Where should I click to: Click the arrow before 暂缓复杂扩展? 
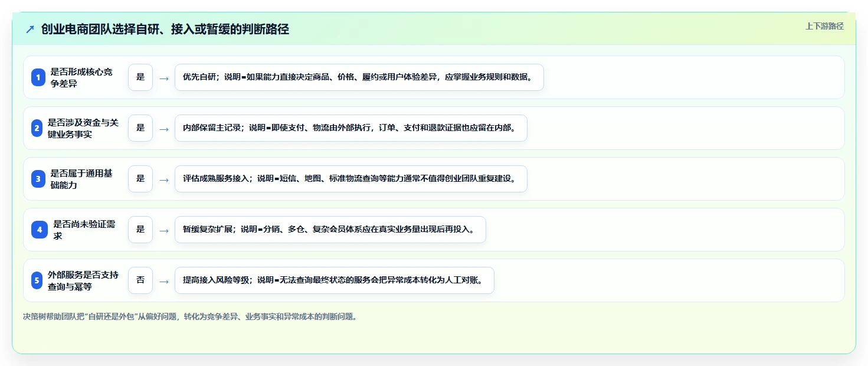(x=164, y=230)
